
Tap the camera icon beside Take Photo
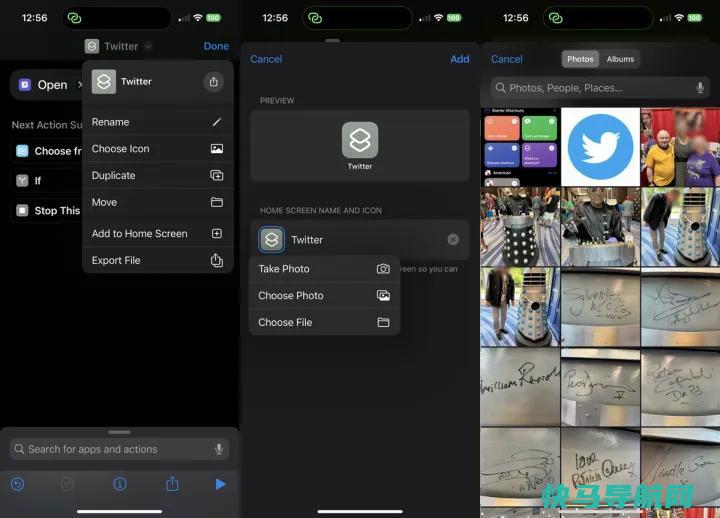(383, 269)
